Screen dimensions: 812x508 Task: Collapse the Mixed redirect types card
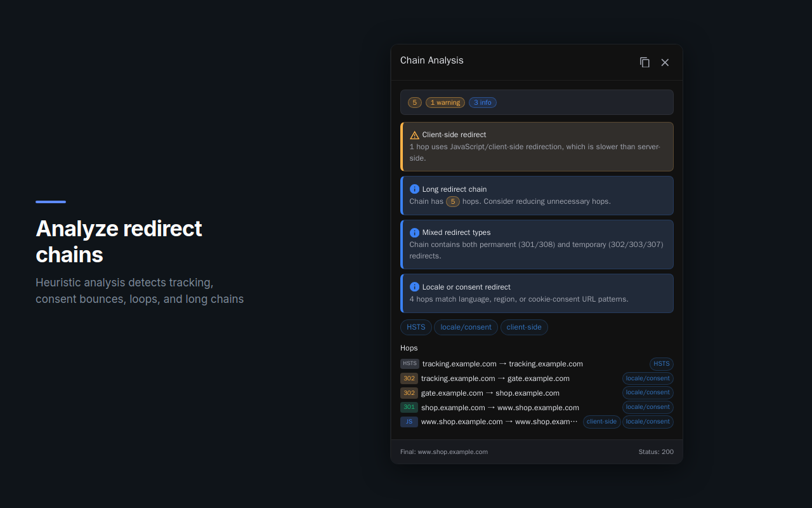(x=537, y=244)
